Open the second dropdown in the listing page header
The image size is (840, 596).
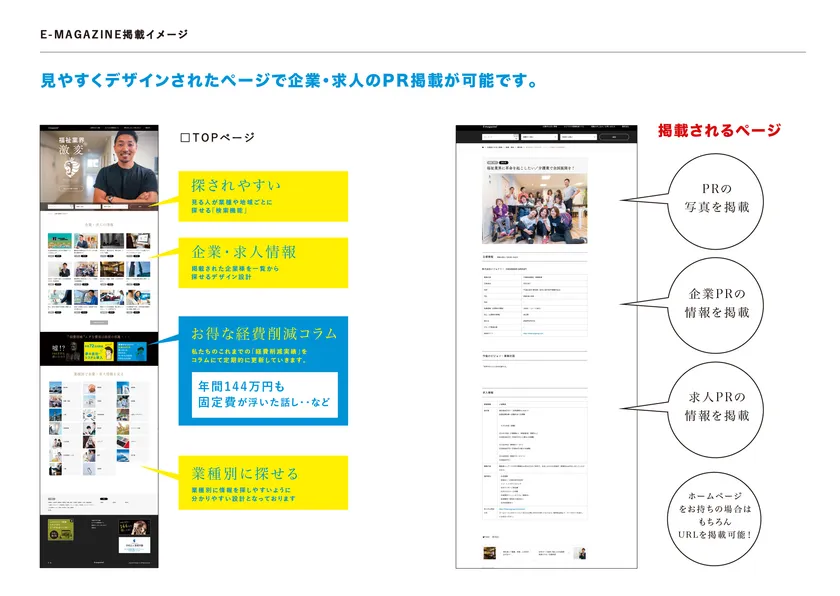pyautogui.click(x=578, y=137)
